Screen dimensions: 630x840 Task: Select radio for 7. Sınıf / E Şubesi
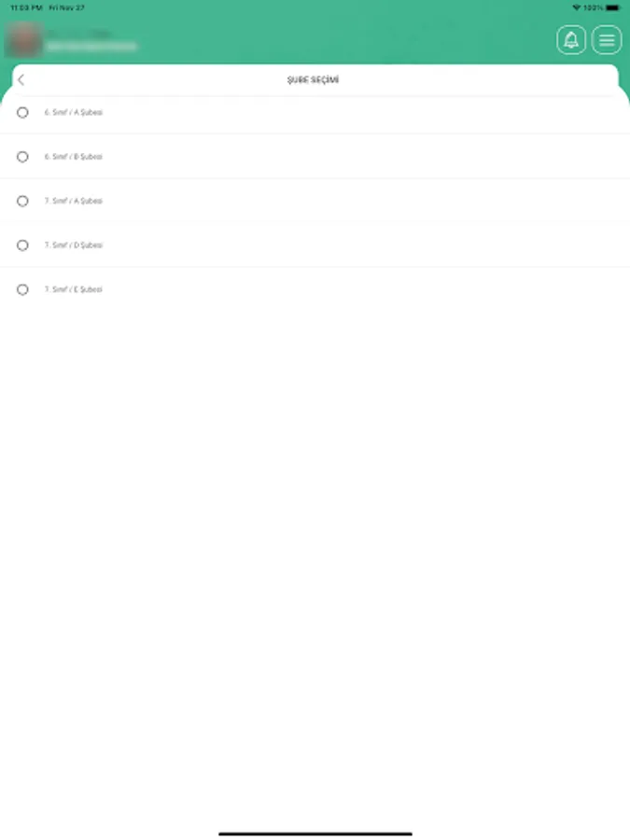[22, 289]
